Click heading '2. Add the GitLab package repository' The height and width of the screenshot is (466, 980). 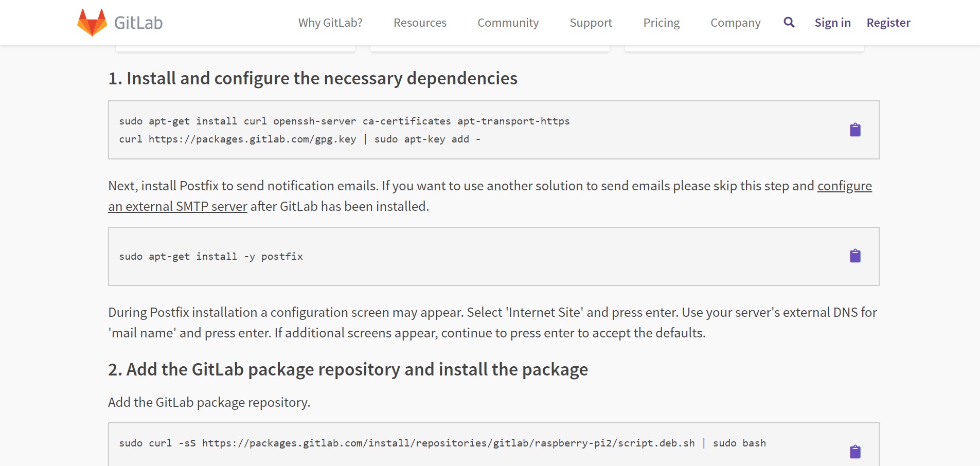click(348, 369)
